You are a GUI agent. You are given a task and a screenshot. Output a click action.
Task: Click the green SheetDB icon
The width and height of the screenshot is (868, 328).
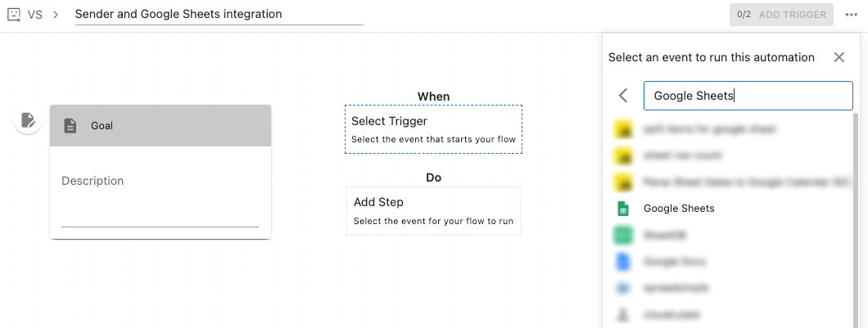[x=622, y=235]
